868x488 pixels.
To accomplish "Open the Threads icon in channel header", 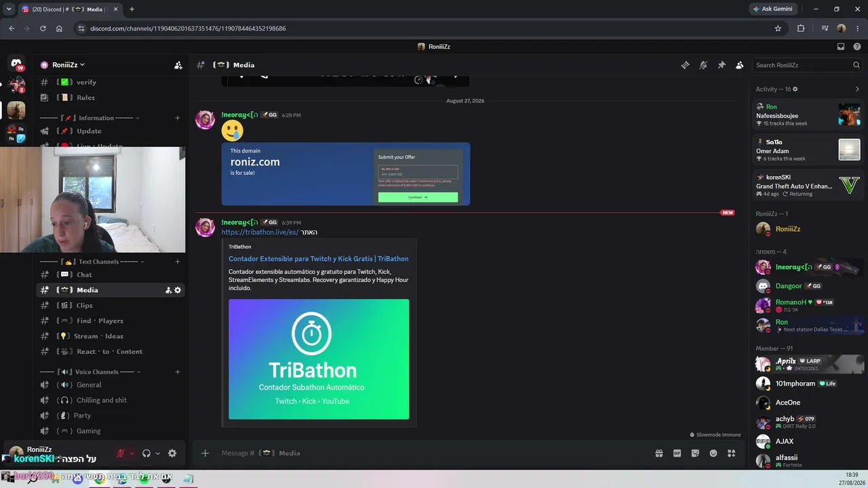I will [x=685, y=65].
